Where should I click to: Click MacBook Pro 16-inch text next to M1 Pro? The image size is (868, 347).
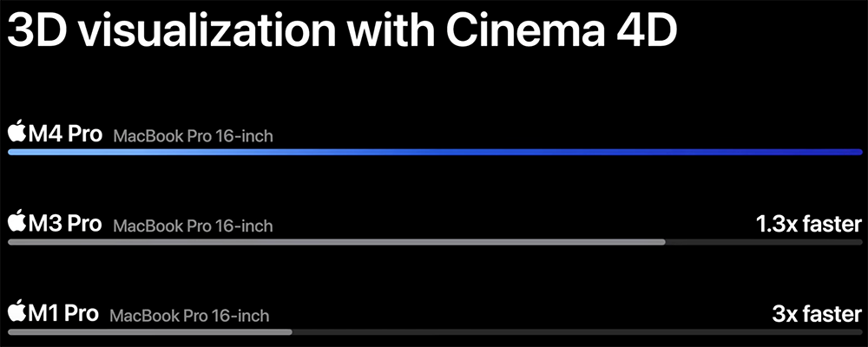point(190,316)
